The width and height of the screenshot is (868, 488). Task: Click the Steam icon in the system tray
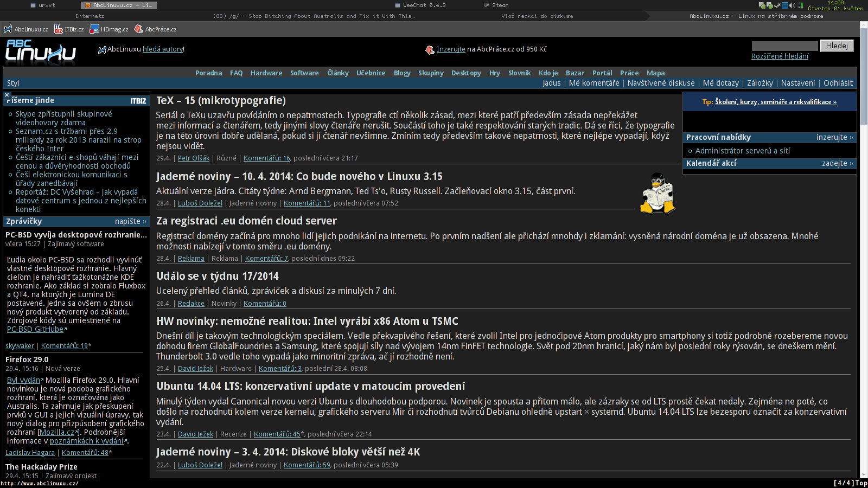777,5
